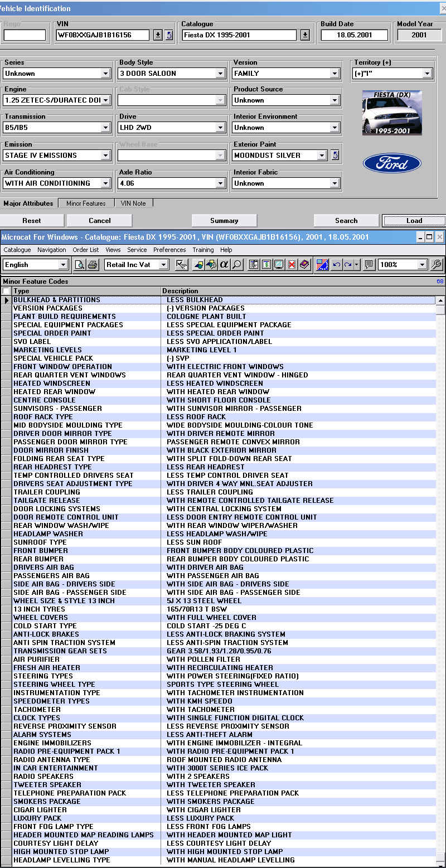
Task: Click inside the VIN input field
Action: click(103, 35)
